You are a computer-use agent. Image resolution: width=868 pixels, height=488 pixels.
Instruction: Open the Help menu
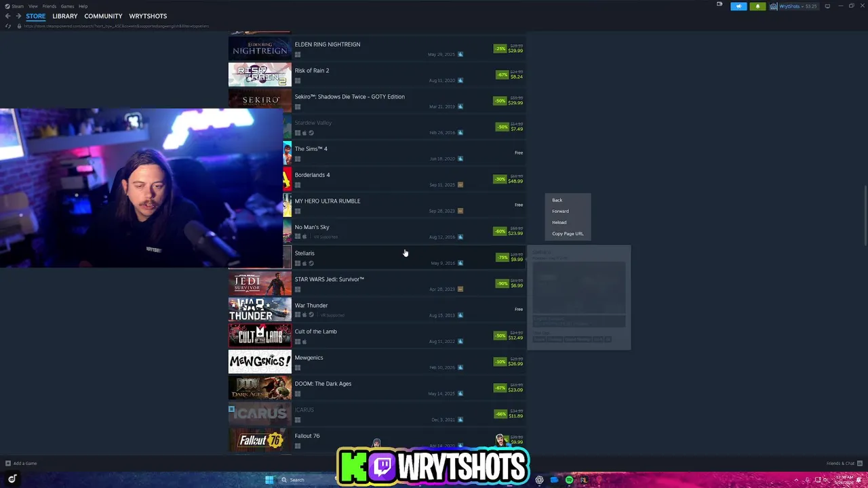[83, 6]
